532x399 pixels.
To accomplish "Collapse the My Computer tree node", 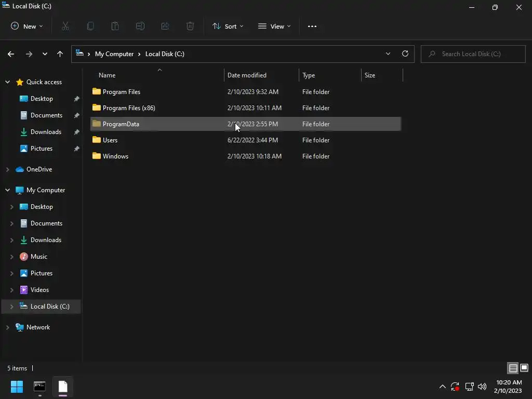I will coord(7,190).
